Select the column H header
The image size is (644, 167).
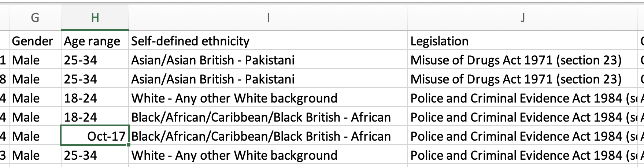[x=95, y=18]
